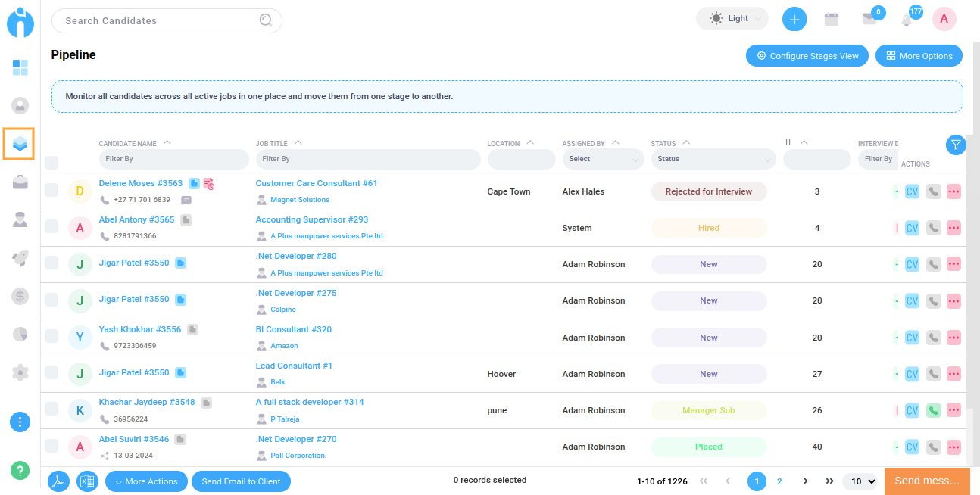Screen dimensions: 980x495
Task: Open the Jobs briefcase sidebar icon
Action: click(x=20, y=182)
